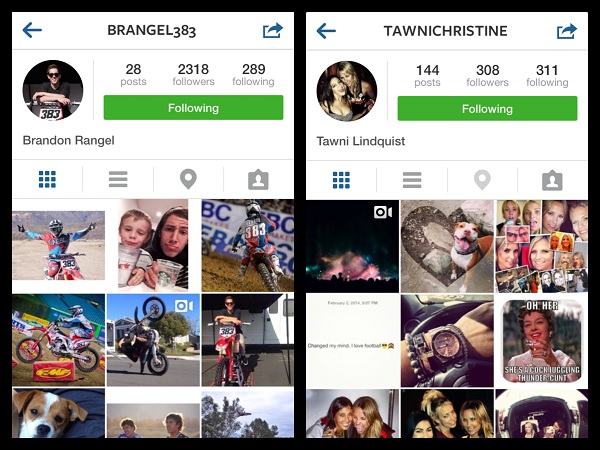Tap share icon on BRANGEL383 profile
This screenshot has height=450, width=600.
point(272,31)
